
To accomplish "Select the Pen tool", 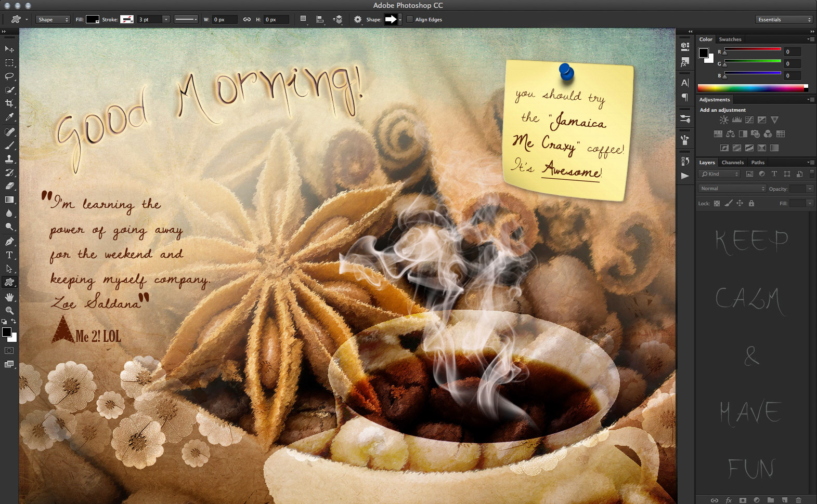I will (x=9, y=242).
